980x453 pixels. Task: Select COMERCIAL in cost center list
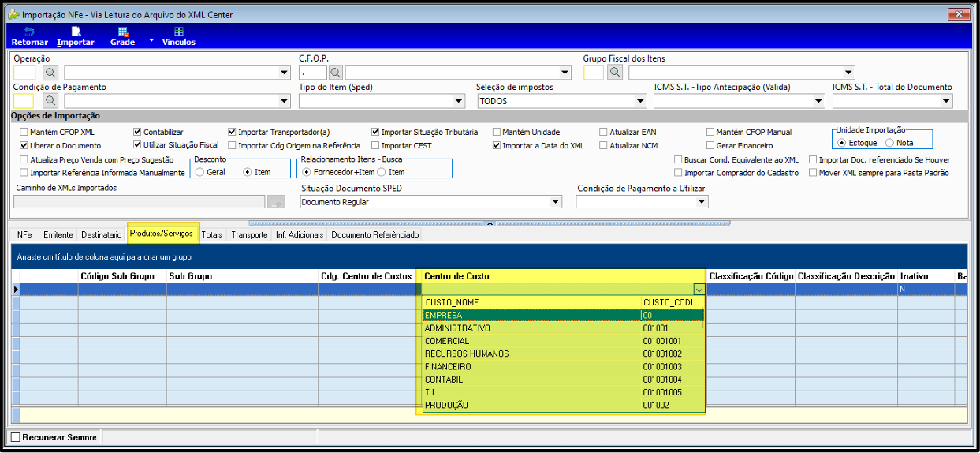pos(563,341)
